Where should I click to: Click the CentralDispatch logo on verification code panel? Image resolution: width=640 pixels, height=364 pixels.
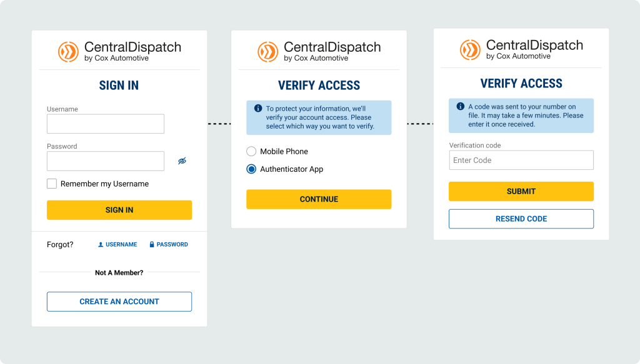pos(521,49)
